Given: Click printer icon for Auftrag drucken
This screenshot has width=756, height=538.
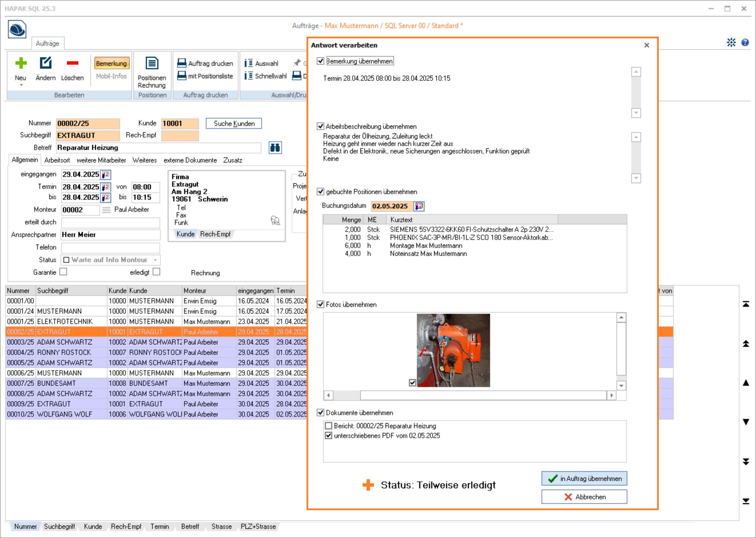Looking at the screenshot, I should (x=182, y=63).
